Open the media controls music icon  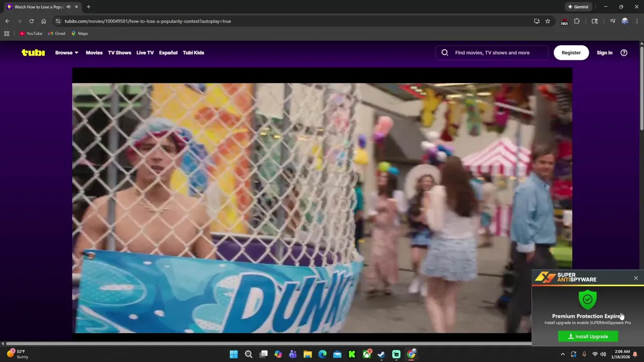point(612,21)
